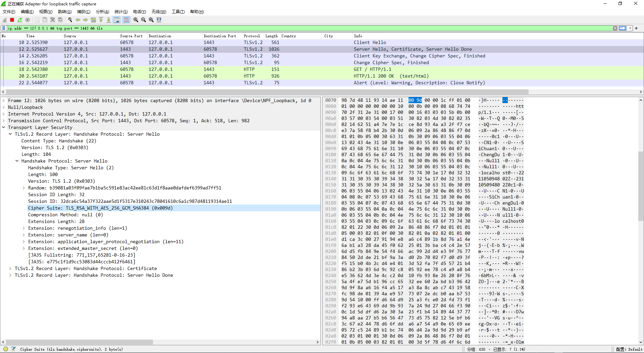Click the hex pane vertical scrollbar thumb
The image size is (644, 353).
[x=641, y=186]
